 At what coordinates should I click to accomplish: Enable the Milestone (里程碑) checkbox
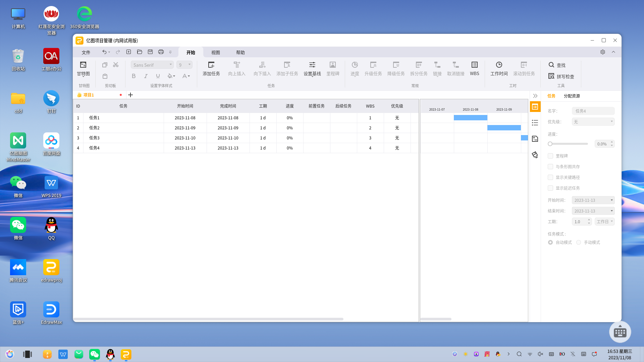tap(550, 156)
